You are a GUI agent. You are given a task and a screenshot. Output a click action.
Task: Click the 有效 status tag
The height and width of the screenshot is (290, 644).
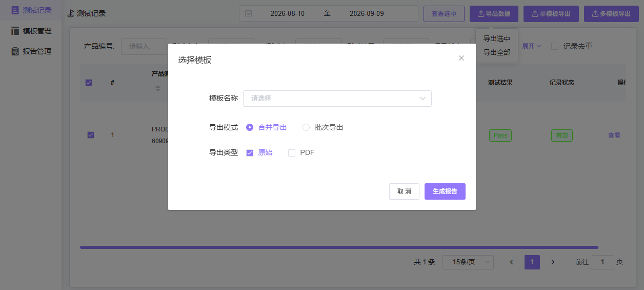(562, 136)
